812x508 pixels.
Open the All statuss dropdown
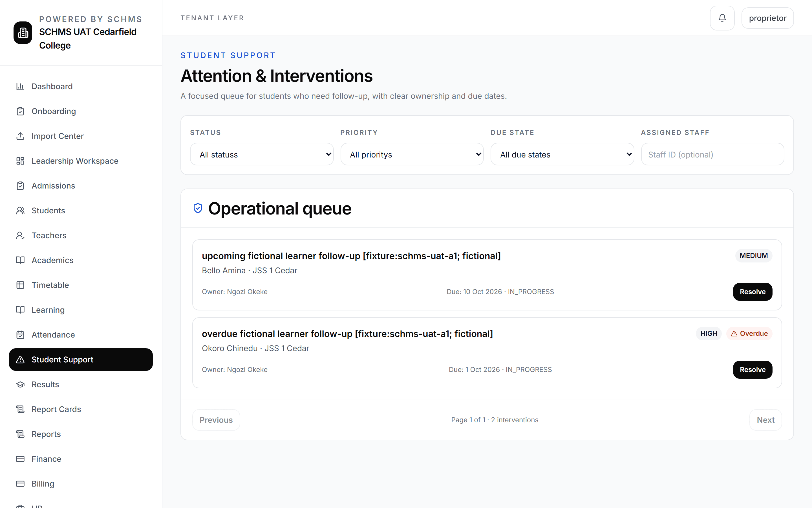[262, 154]
